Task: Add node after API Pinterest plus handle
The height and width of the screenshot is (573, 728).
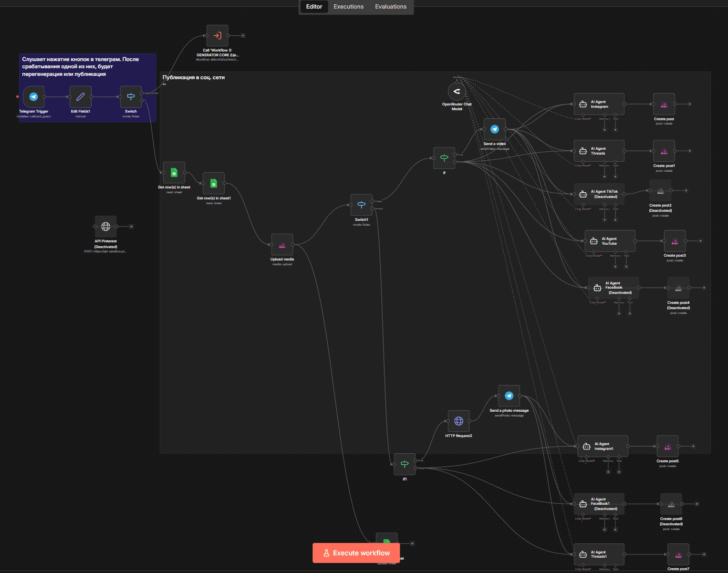Action: [131, 227]
